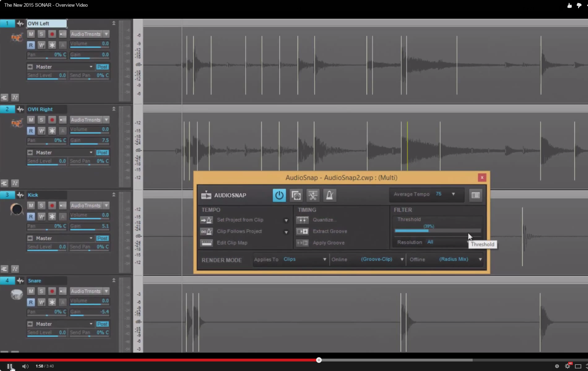This screenshot has width=588, height=371.
Task: Toggle write automation on Kick track
Action: point(41,216)
